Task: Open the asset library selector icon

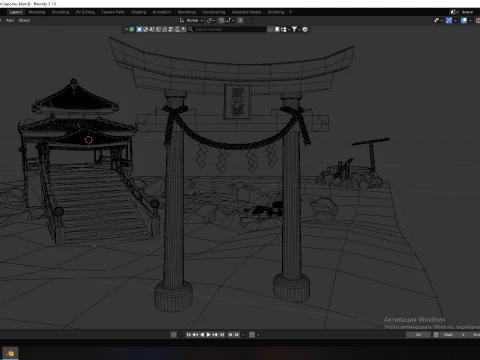Action: coord(132,29)
